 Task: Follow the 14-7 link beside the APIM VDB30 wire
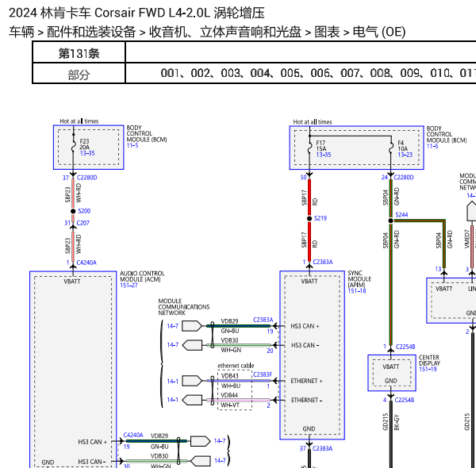(x=173, y=345)
